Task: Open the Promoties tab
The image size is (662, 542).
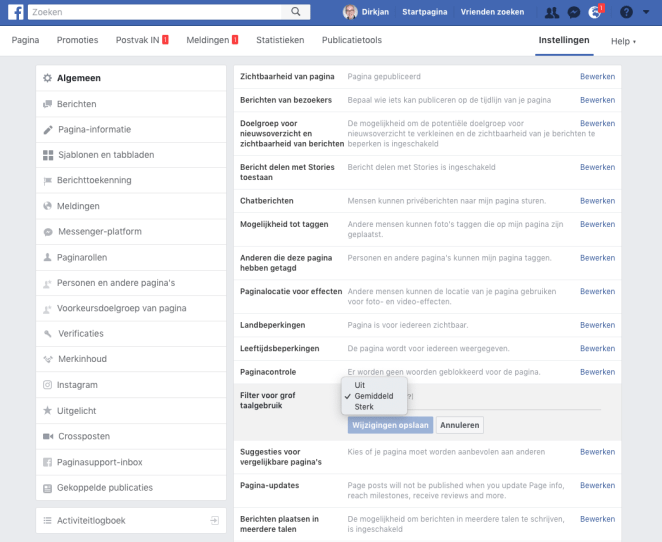Action: pyautogui.click(x=77, y=40)
